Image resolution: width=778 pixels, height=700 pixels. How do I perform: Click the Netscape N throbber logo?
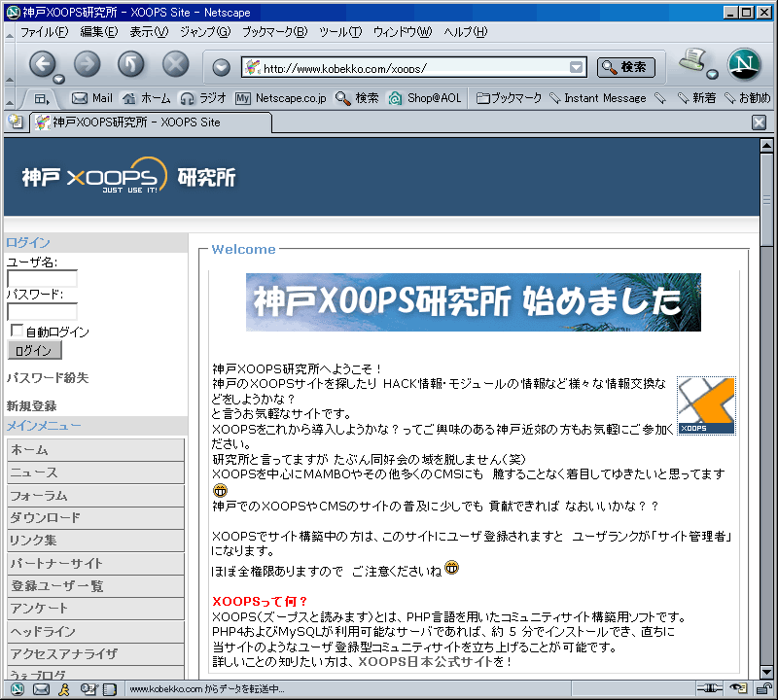(744, 64)
